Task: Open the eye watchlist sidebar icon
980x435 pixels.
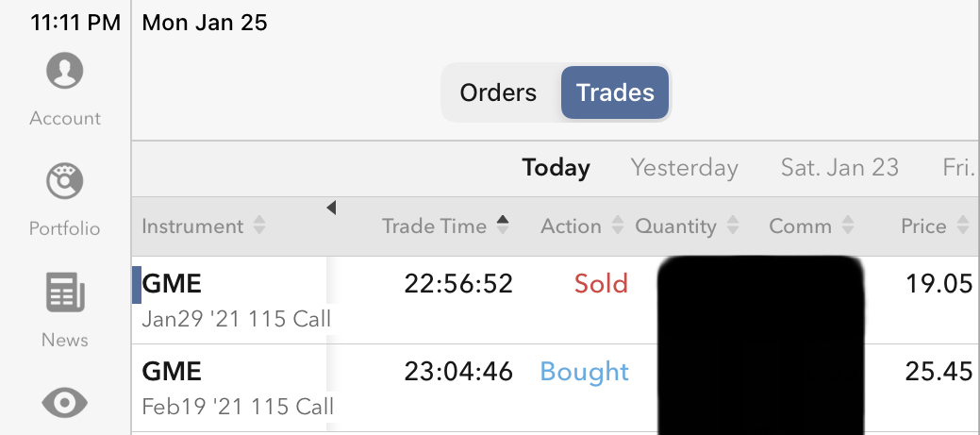Action: [x=64, y=404]
